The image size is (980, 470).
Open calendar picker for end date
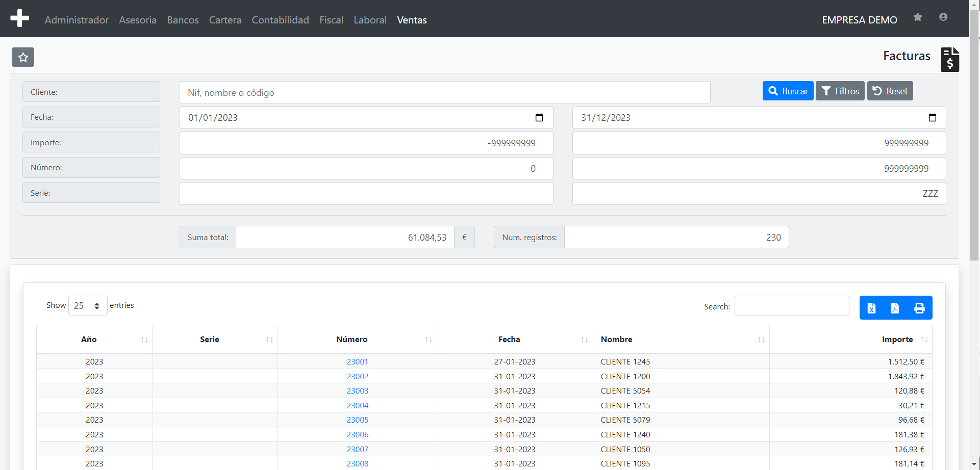(x=933, y=118)
